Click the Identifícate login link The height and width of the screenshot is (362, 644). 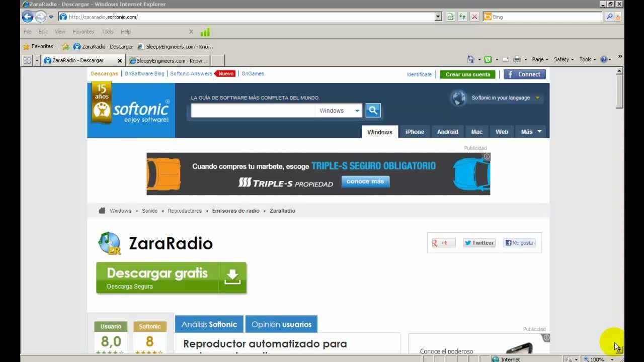pos(419,74)
